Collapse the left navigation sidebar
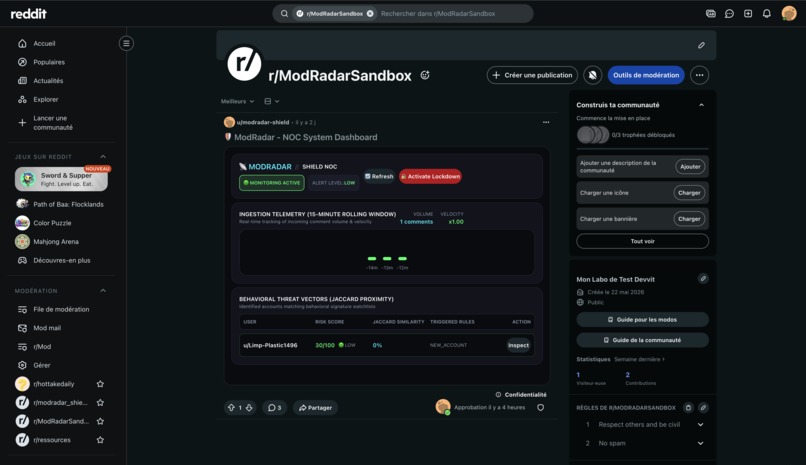This screenshot has width=806, height=465. pyautogui.click(x=126, y=43)
